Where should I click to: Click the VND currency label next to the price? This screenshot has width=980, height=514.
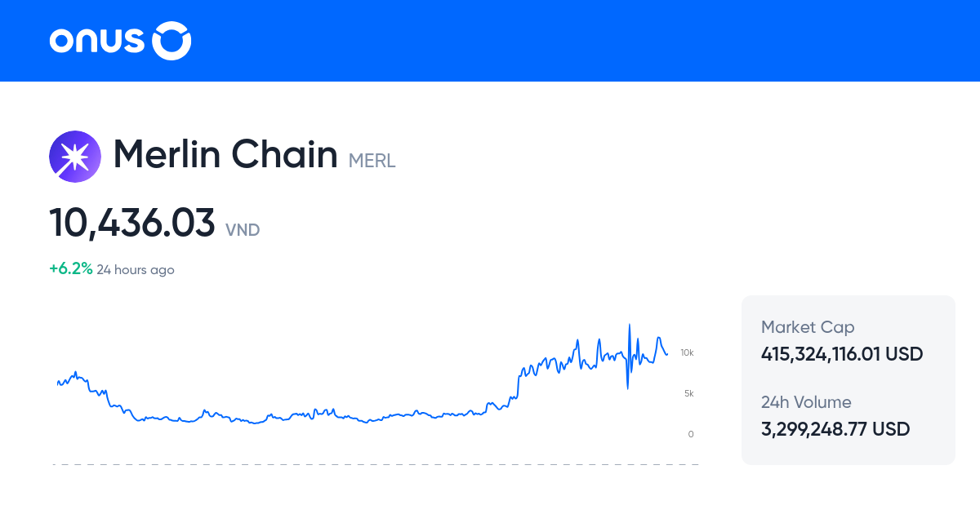[243, 230]
